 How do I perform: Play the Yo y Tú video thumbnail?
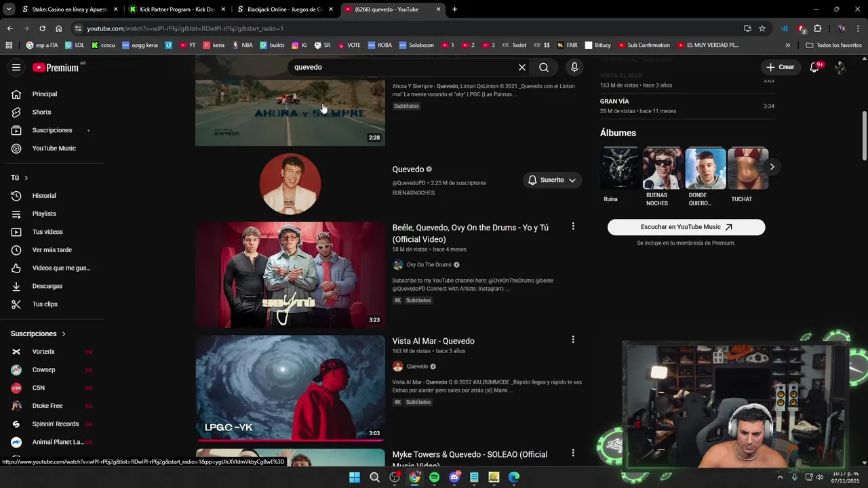(x=290, y=275)
